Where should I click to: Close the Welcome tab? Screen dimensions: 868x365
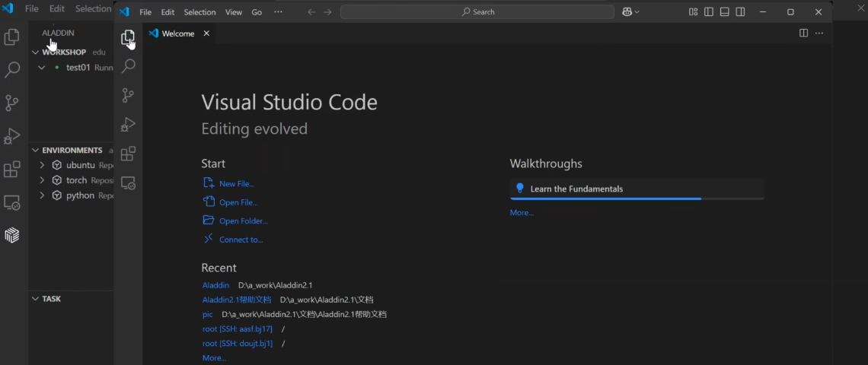206,33
